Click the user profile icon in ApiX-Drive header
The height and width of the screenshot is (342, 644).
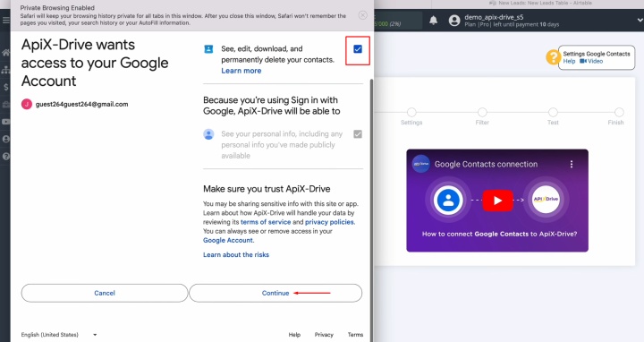click(x=454, y=20)
